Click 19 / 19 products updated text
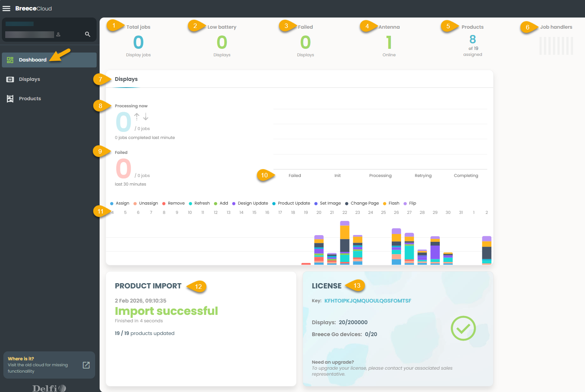Viewport: 585px width, 392px height. (x=145, y=333)
